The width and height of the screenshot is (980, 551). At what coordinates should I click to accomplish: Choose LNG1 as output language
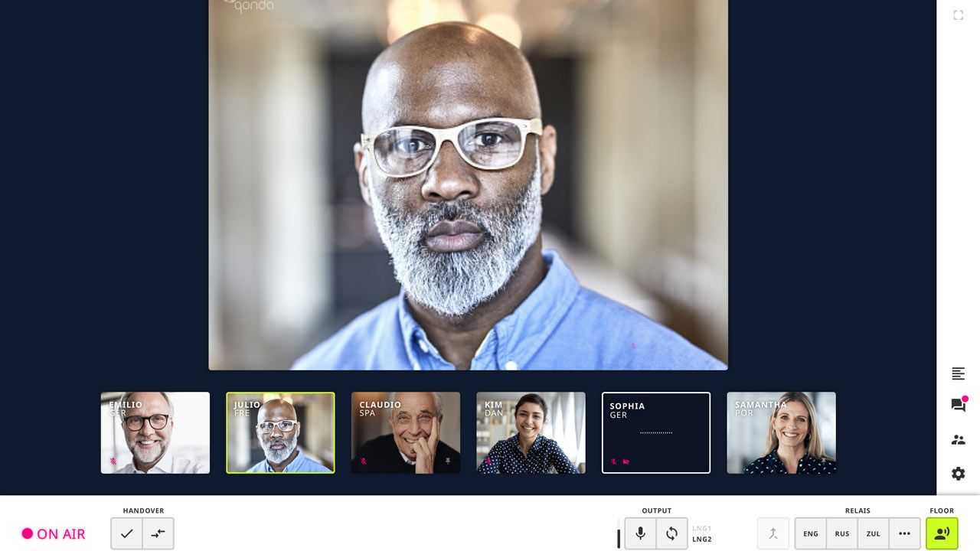coord(701,528)
